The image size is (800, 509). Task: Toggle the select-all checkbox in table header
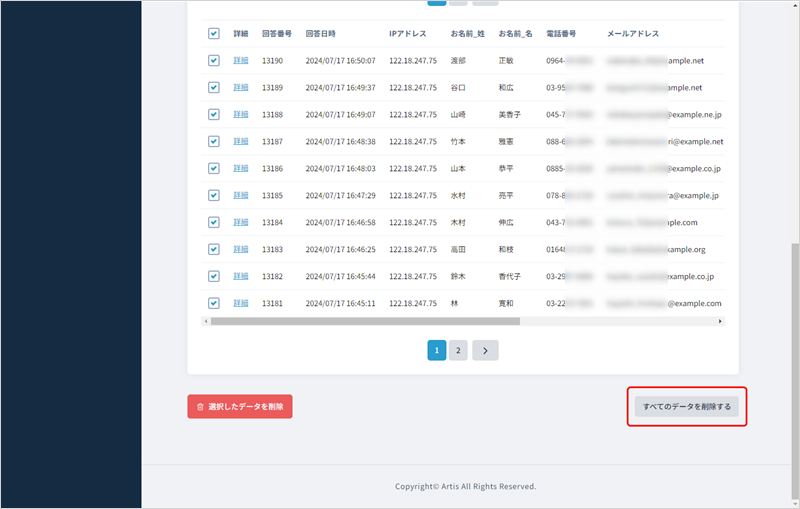click(x=214, y=34)
